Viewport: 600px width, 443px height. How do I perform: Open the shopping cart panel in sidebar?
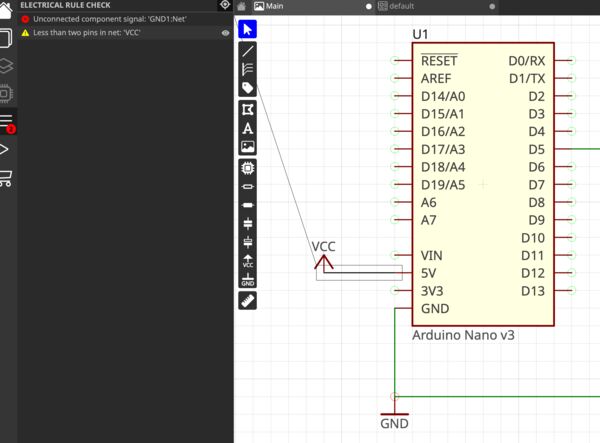point(6,178)
